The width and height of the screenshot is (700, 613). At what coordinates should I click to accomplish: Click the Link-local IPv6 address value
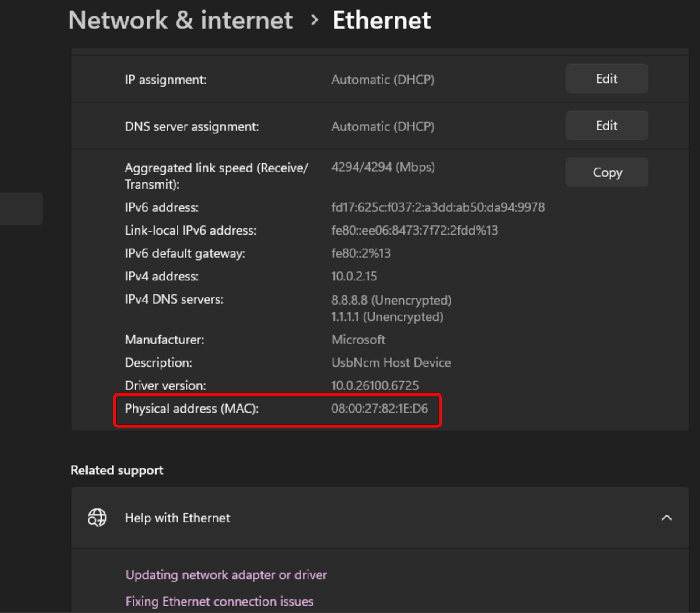pyautogui.click(x=414, y=231)
